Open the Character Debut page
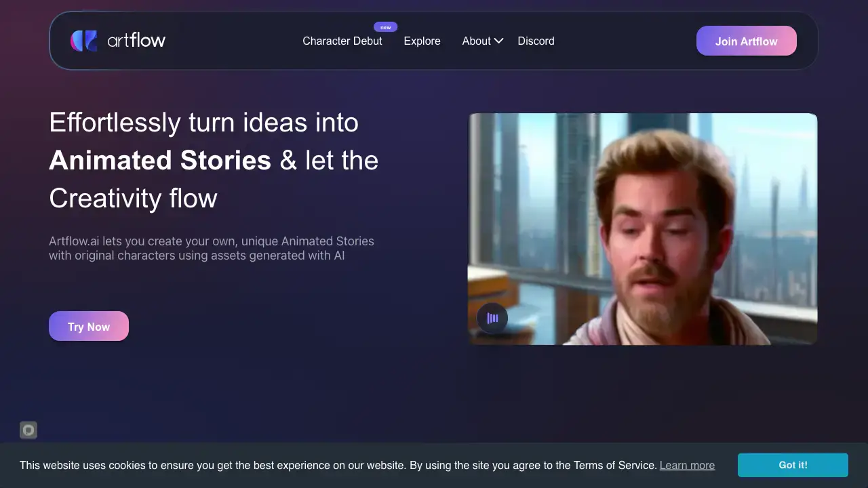The height and width of the screenshot is (488, 868). (x=342, y=41)
